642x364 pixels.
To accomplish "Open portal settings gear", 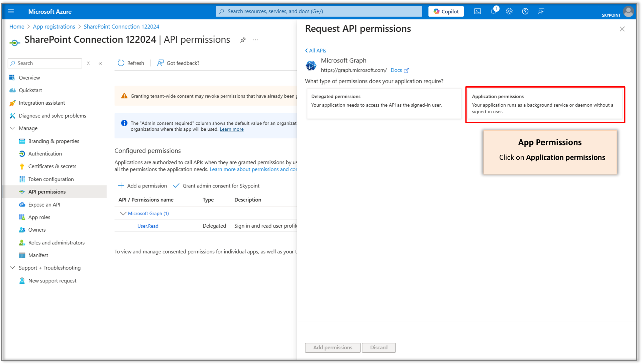I will [x=509, y=11].
